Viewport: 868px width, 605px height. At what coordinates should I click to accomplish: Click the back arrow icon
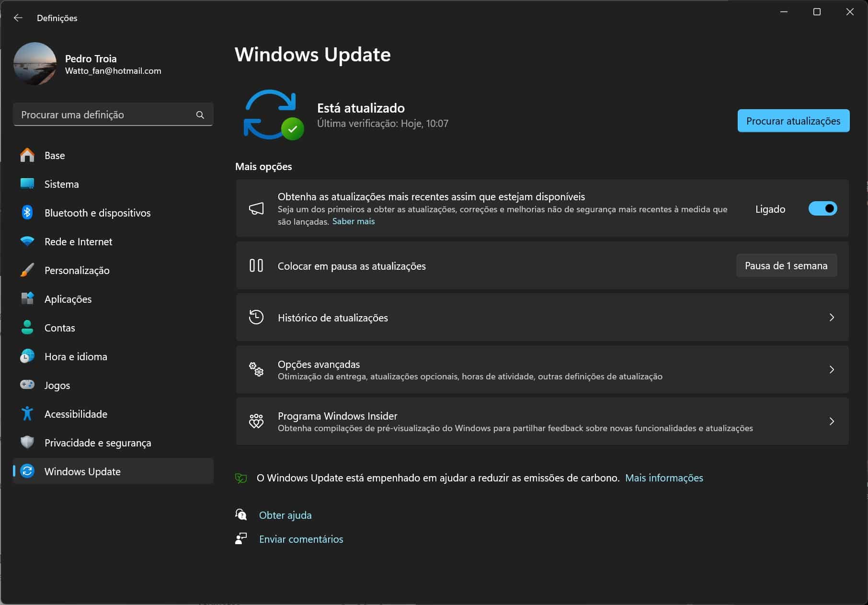tap(18, 18)
